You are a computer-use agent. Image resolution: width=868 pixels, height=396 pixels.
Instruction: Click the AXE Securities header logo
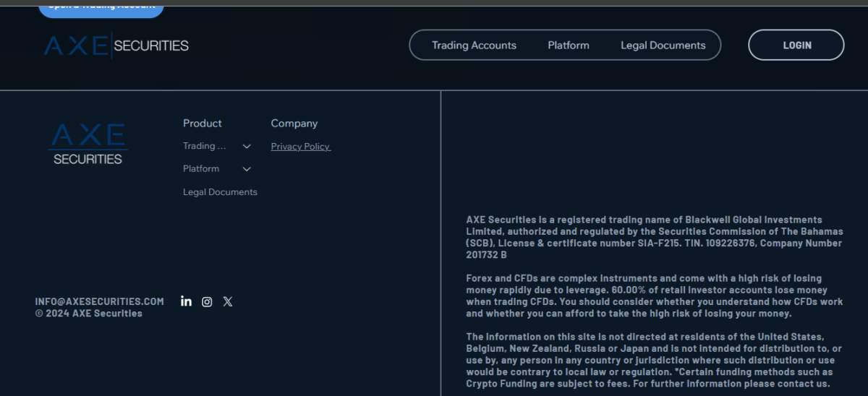(x=116, y=46)
